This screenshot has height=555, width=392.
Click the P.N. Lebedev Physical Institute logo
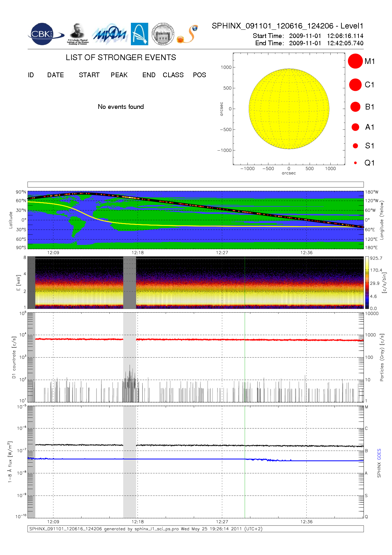tap(78, 34)
